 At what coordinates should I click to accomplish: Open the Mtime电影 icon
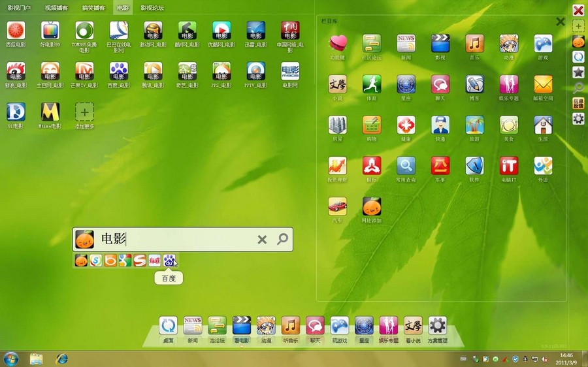pos(50,112)
